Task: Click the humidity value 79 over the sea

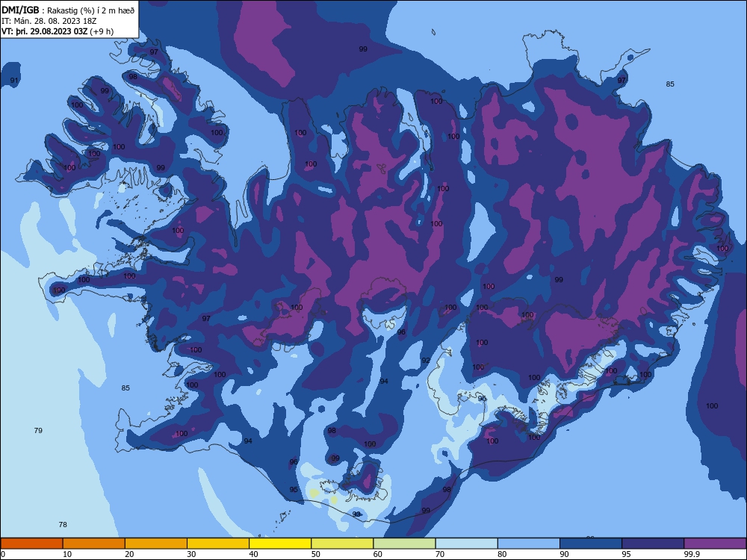Action: [38, 431]
